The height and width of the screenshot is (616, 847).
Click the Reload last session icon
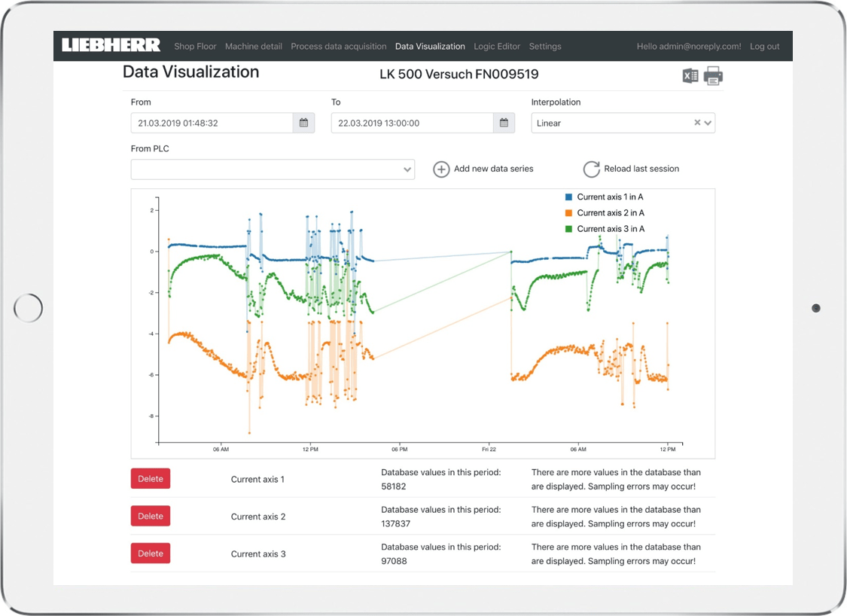pos(592,169)
